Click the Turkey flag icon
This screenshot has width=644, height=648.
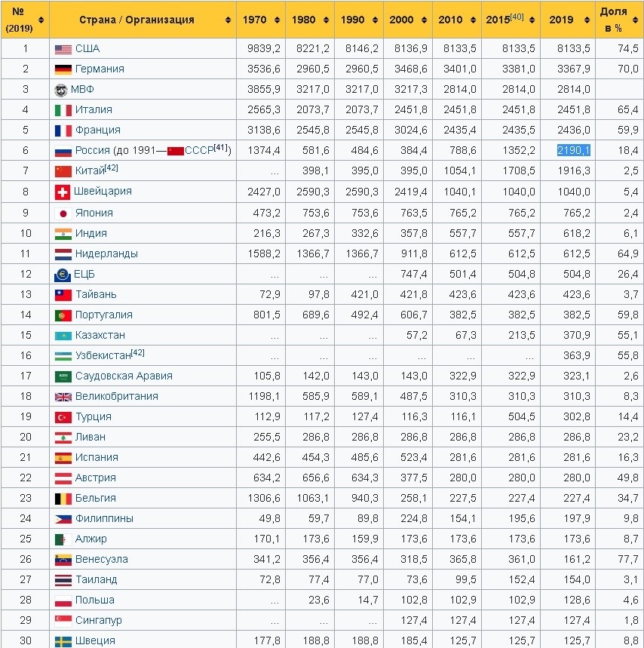coord(63,417)
